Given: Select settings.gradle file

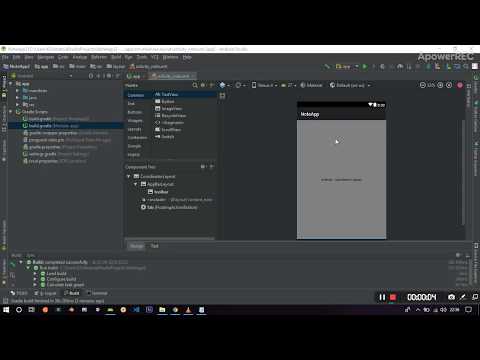Looking at the screenshot, I should pyautogui.click(x=55, y=154).
